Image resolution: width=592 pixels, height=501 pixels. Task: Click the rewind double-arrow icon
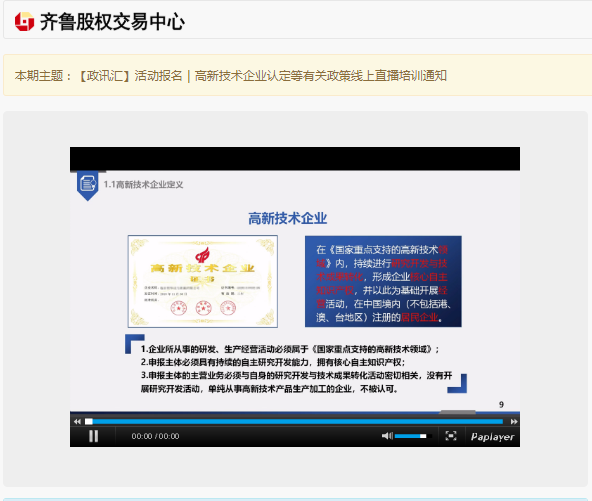click(x=77, y=421)
